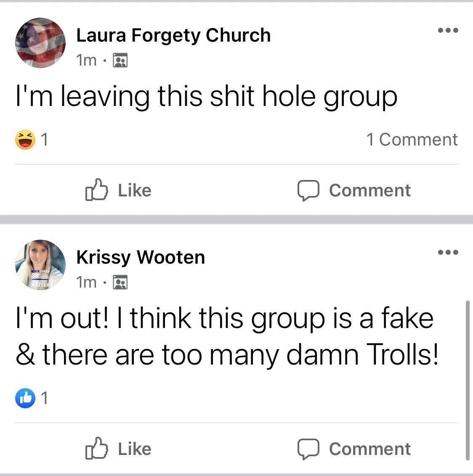Open Laura Forgety Church's profile name link
Screen dimensions: 473x476
coord(173,35)
